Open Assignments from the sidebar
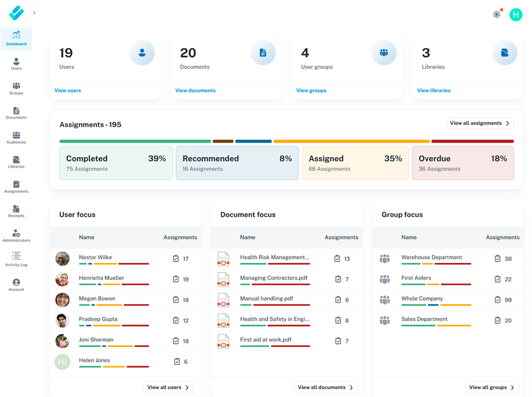Image resolution: width=532 pixels, height=397 pixels. [x=16, y=186]
